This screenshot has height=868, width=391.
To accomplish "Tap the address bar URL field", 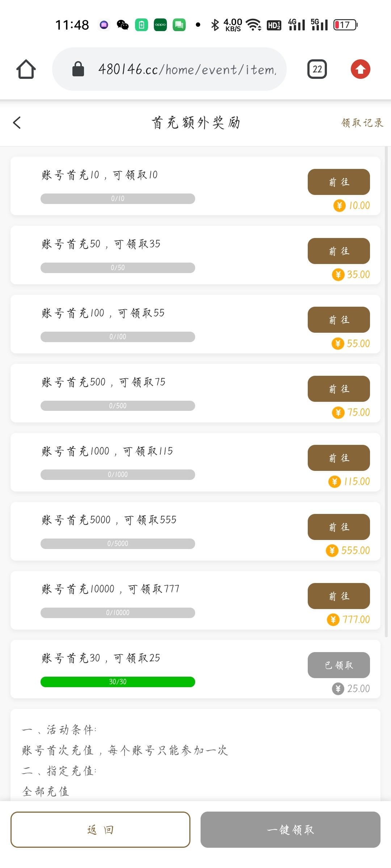I will pyautogui.click(x=187, y=69).
